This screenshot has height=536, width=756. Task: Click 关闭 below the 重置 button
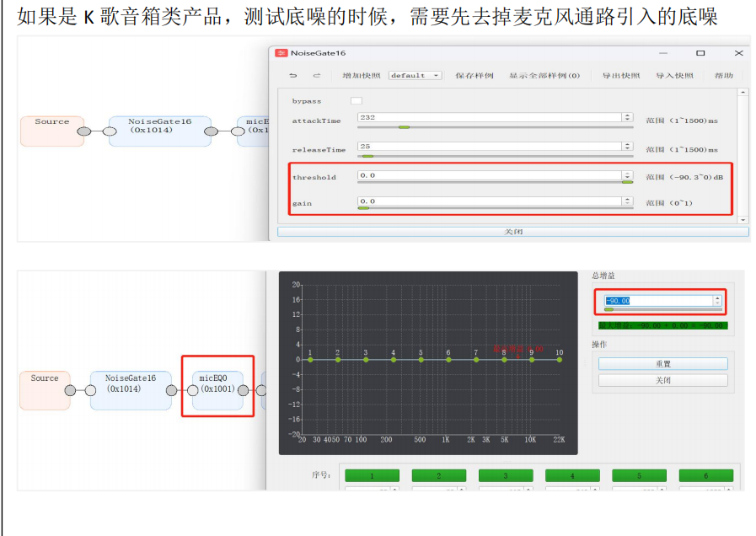tap(663, 380)
